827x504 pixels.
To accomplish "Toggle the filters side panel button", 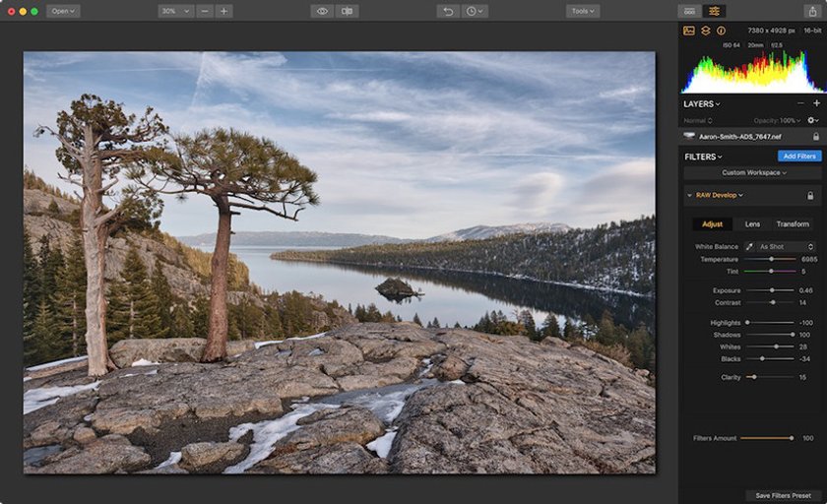I will (x=714, y=11).
